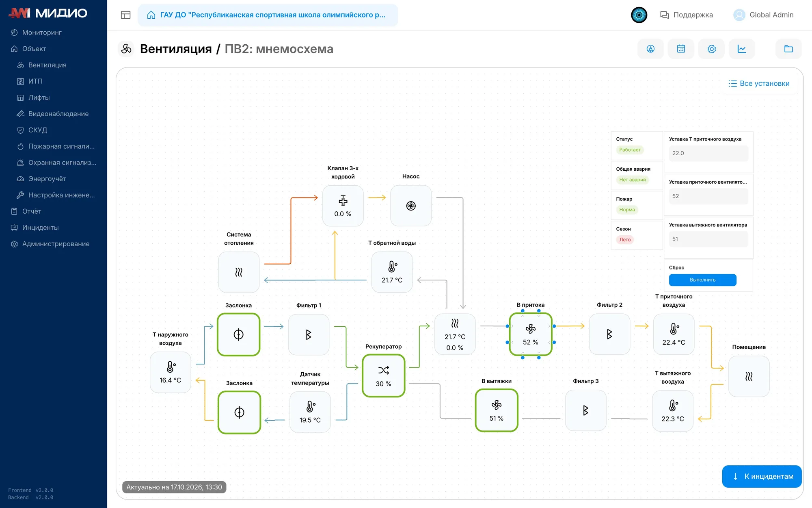Click the Фильтр 2 node
The height and width of the screenshot is (508, 812).
[609, 334]
